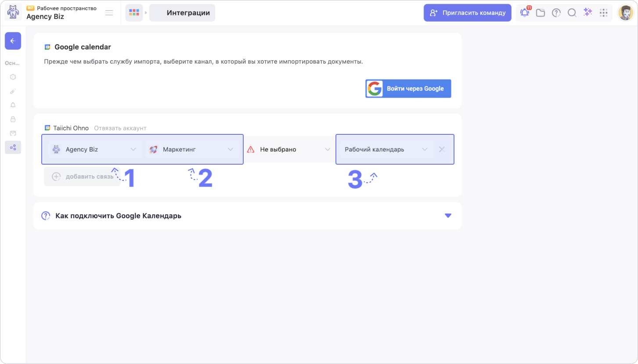Open the apps grid icon in header

point(603,13)
